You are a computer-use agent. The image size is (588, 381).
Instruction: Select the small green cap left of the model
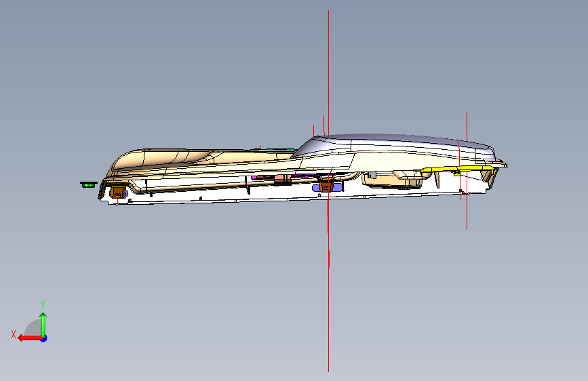pos(88,184)
